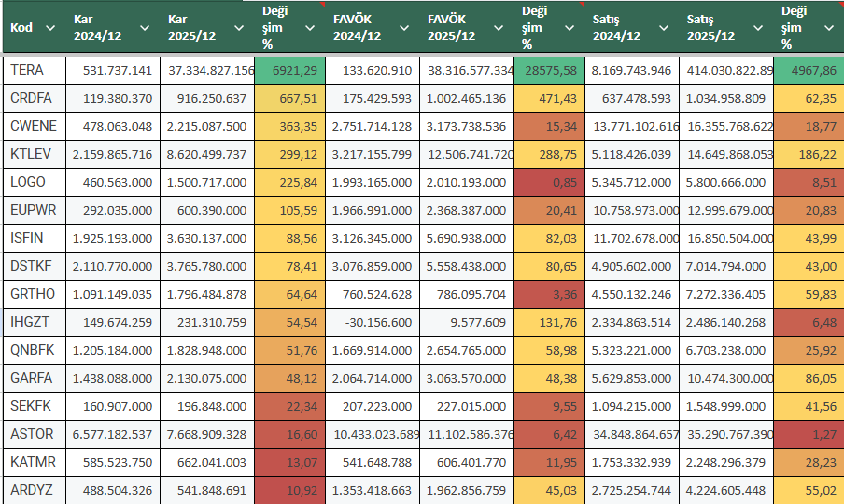Select the KTLEV code cell
Viewport: 844px width, 504px height.
pyautogui.click(x=35, y=154)
